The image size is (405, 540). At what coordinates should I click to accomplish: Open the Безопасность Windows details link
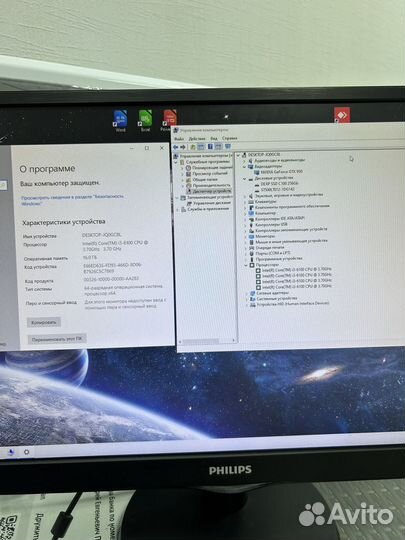click(x=72, y=200)
